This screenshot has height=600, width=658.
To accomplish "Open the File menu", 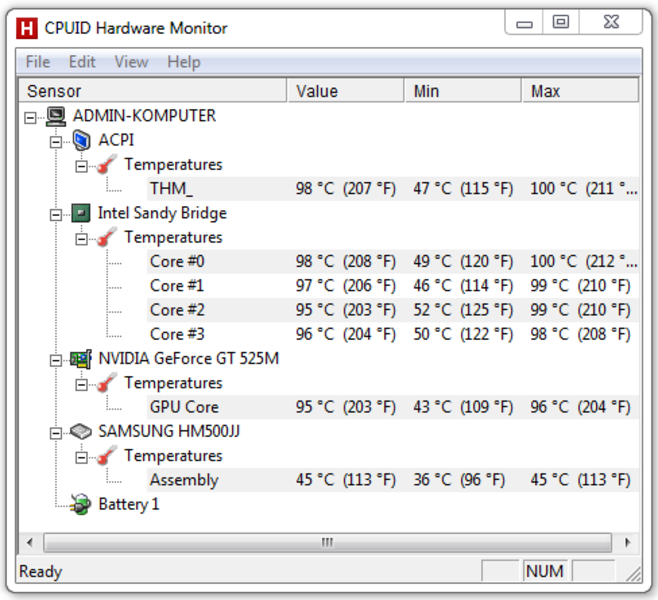I will coord(38,62).
